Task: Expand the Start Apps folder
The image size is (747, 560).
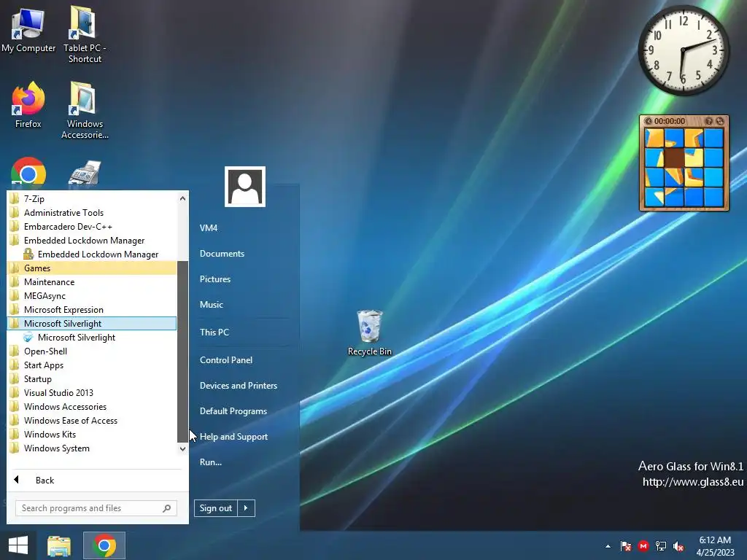Action: [x=92, y=365]
